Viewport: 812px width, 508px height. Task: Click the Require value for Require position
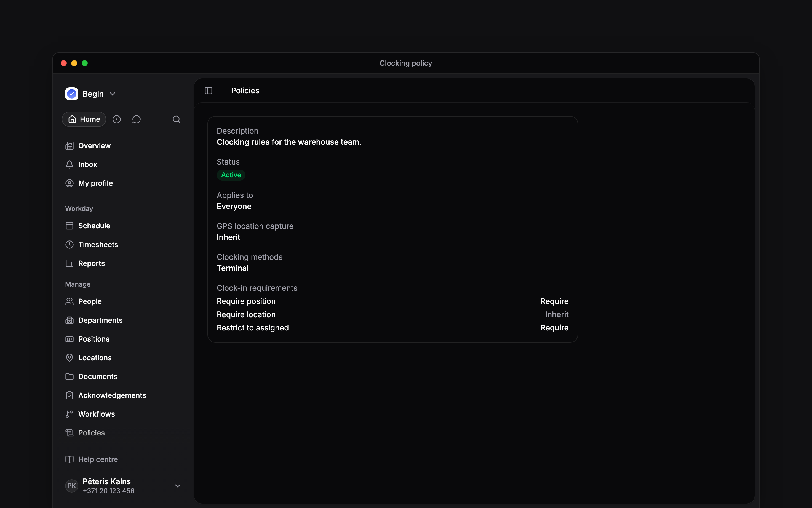coord(554,301)
